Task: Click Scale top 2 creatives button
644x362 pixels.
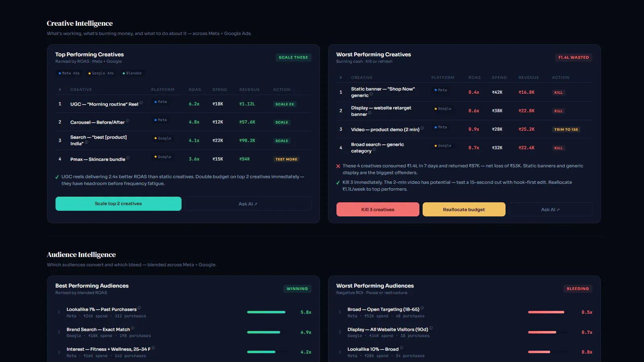Action: [x=118, y=204]
